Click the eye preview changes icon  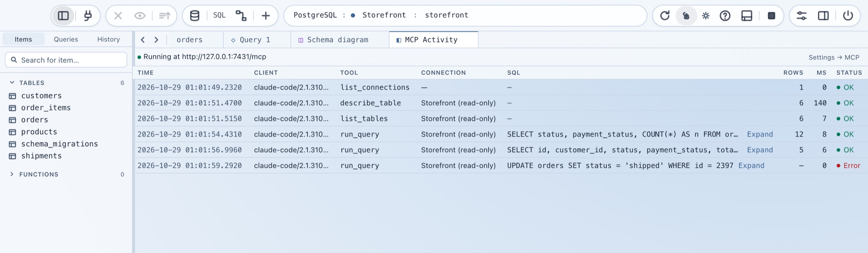coord(140,15)
